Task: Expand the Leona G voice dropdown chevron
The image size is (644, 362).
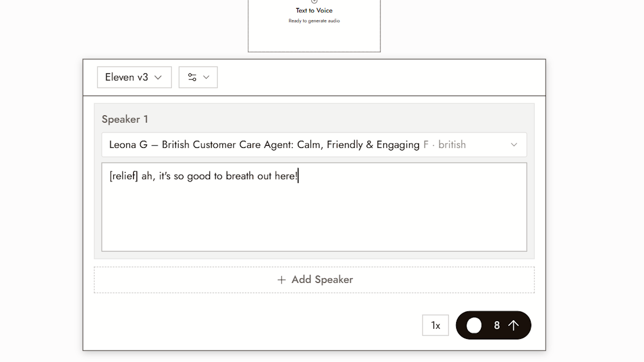Action: pyautogui.click(x=514, y=145)
